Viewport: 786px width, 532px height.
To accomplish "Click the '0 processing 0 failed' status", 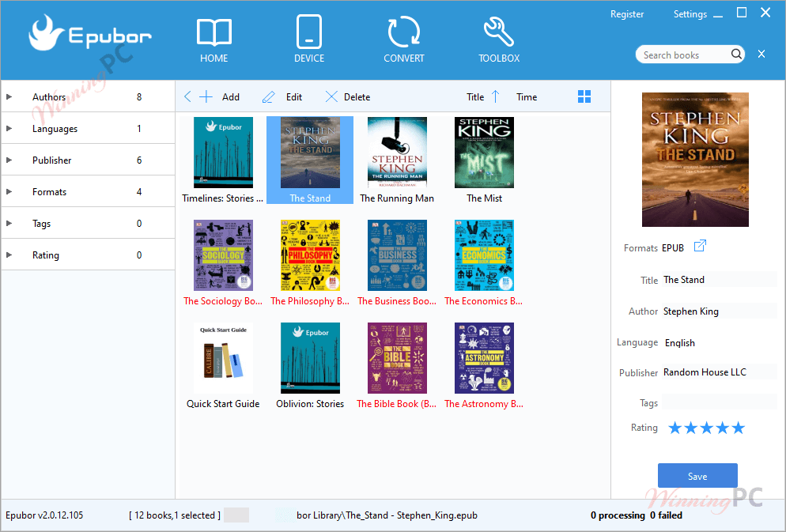I will pos(636,515).
